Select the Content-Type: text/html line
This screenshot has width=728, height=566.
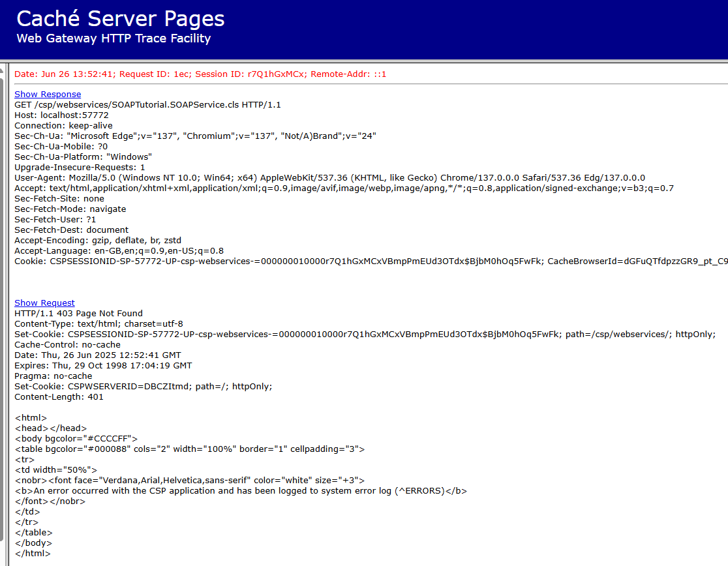(99, 324)
